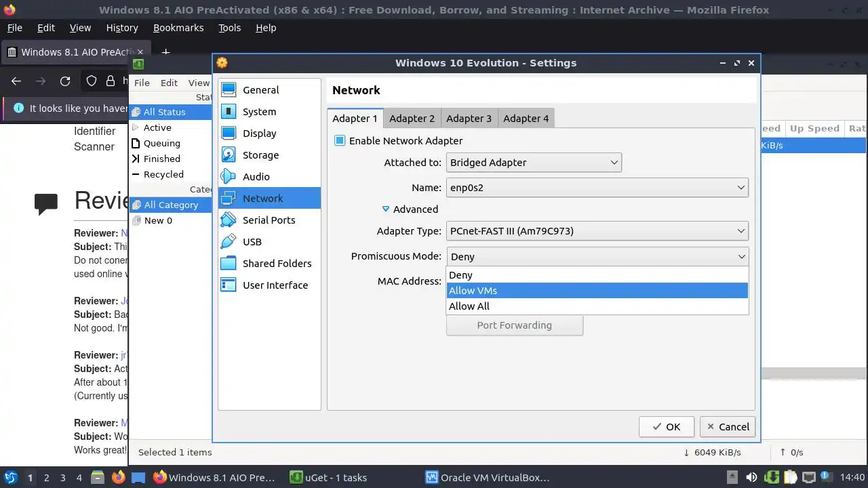
Task: Switch to Adapter 1 tab
Action: click(x=355, y=118)
